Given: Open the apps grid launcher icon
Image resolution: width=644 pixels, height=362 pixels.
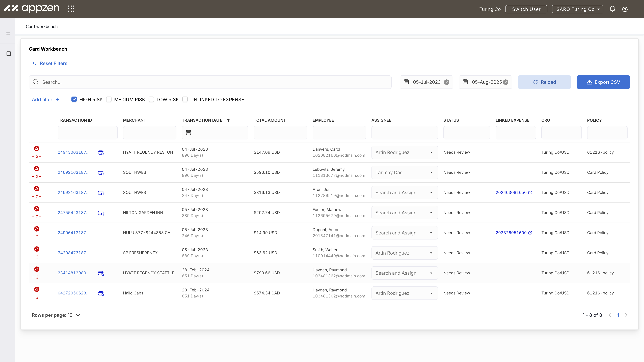Looking at the screenshot, I should (x=71, y=9).
